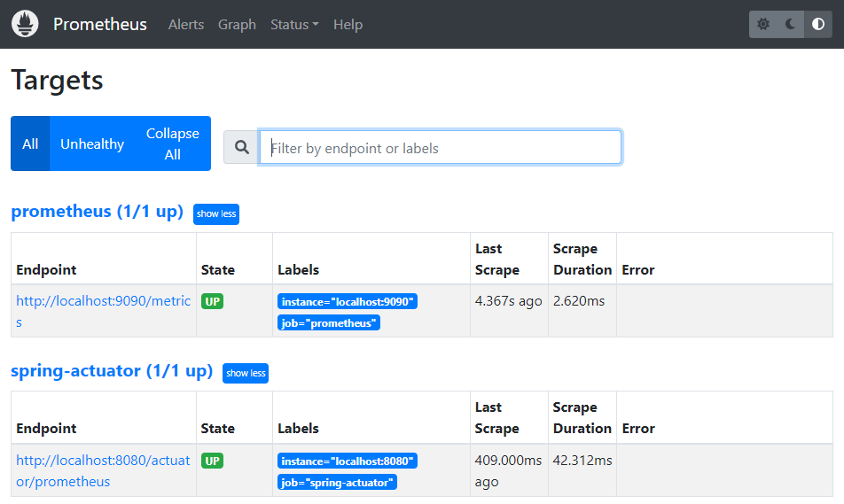
Task: Click the UP badge in spring-actuator row
Action: point(212,461)
